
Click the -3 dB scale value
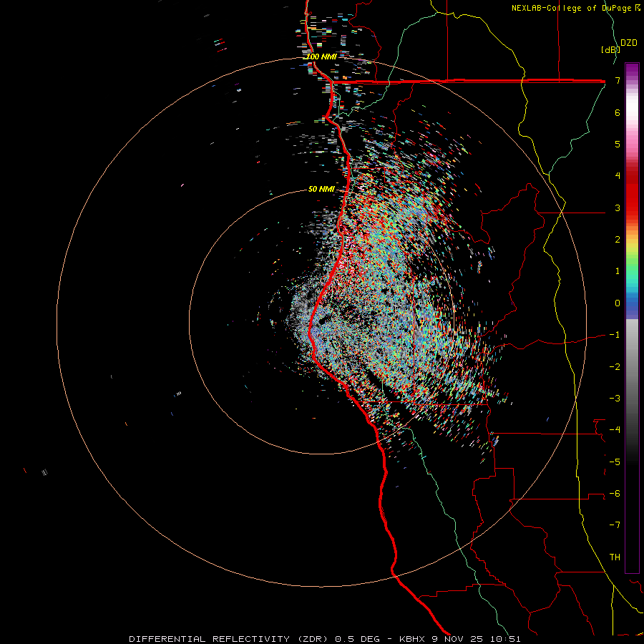point(615,399)
